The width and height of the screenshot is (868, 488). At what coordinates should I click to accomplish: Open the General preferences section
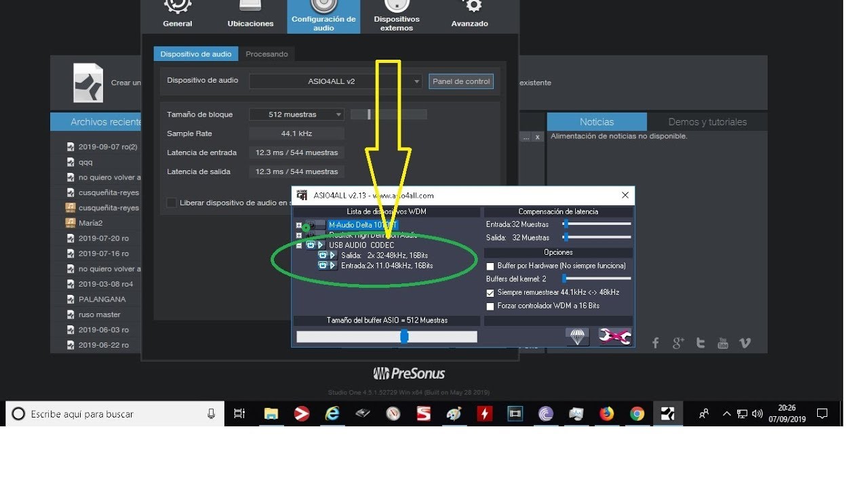click(178, 14)
